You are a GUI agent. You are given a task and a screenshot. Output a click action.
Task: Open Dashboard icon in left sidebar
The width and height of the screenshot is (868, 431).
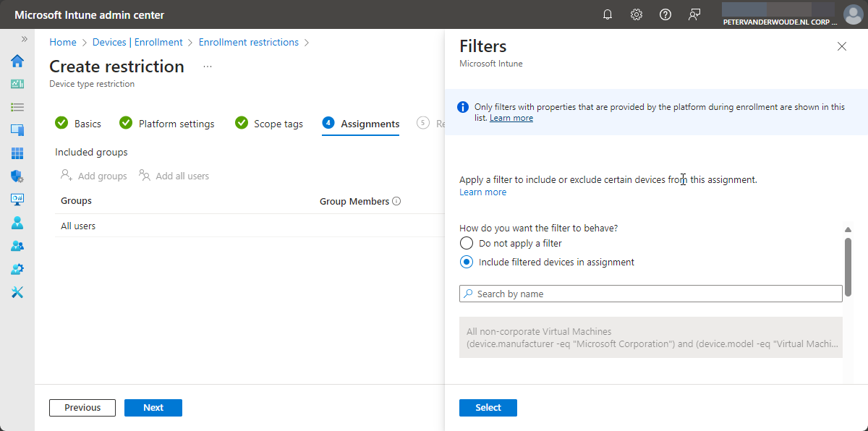(x=17, y=84)
